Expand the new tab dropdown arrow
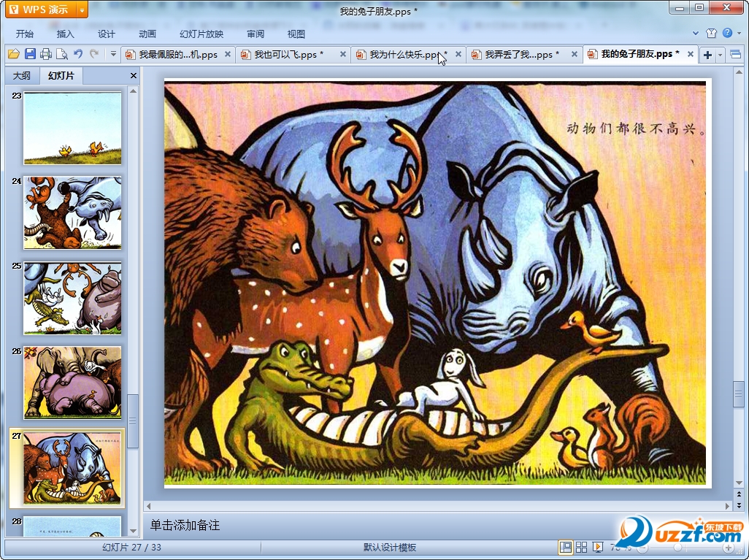 pyautogui.click(x=720, y=55)
